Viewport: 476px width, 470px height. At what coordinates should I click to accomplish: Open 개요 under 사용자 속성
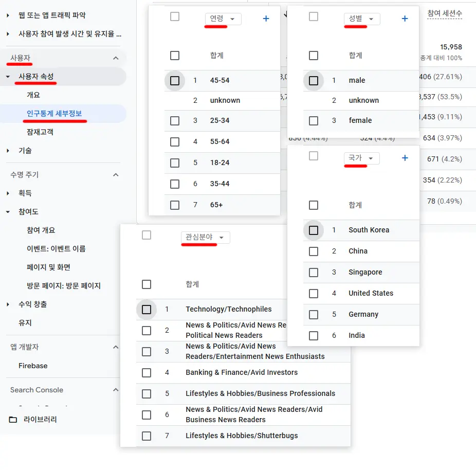[33, 95]
